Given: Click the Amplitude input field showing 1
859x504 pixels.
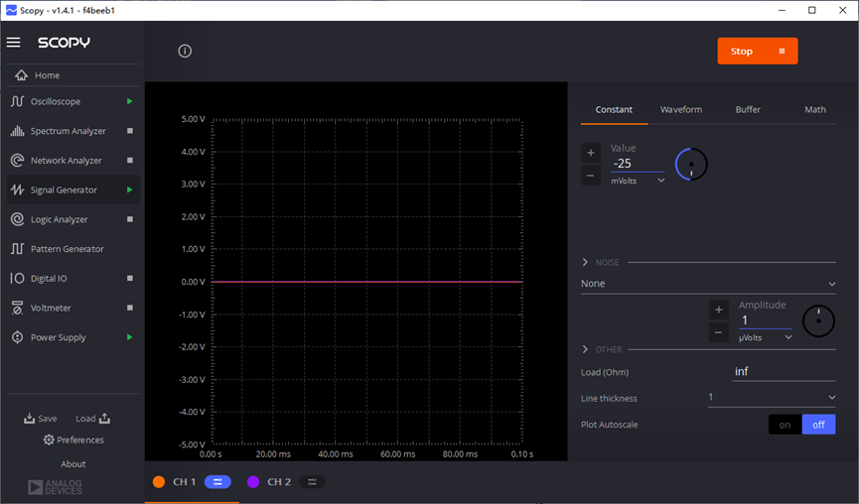Looking at the screenshot, I should [x=765, y=320].
